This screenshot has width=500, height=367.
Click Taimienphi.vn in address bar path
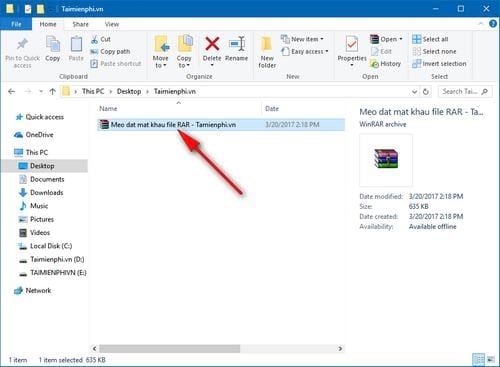pos(175,91)
